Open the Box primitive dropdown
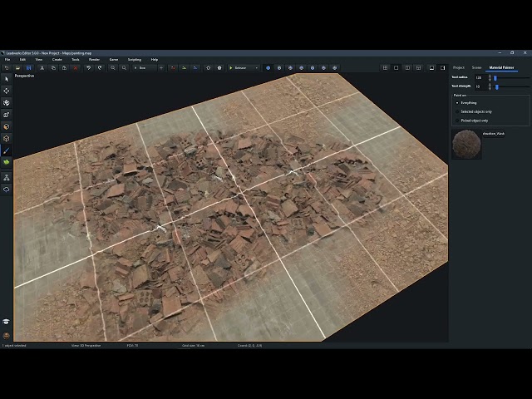Viewport: 532px width, 399px height. point(144,68)
